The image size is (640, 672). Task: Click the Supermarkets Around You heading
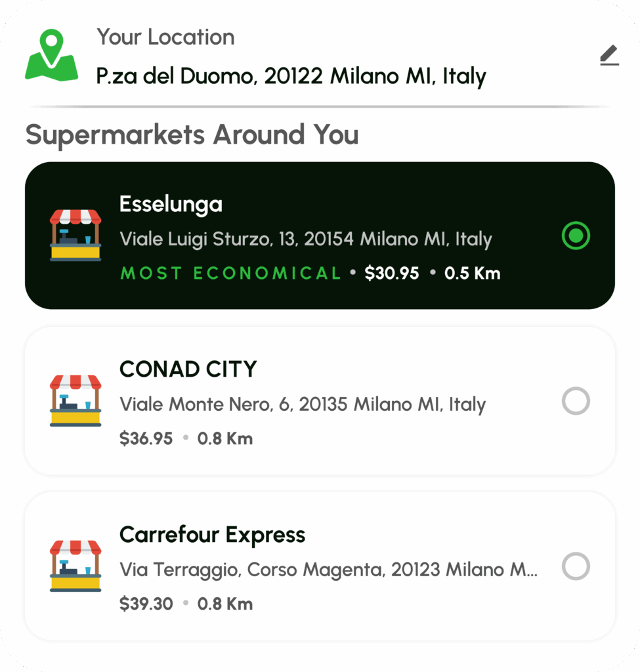(x=192, y=135)
